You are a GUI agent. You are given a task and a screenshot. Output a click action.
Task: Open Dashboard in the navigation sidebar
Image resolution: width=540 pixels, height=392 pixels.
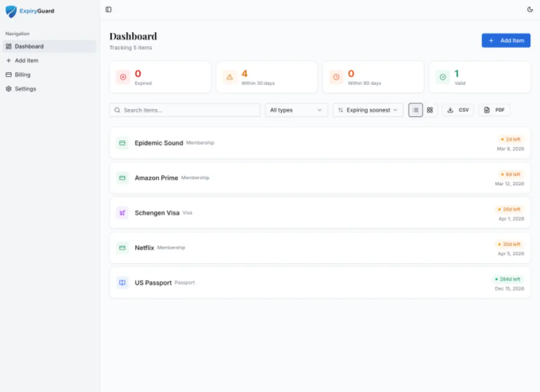coord(49,46)
